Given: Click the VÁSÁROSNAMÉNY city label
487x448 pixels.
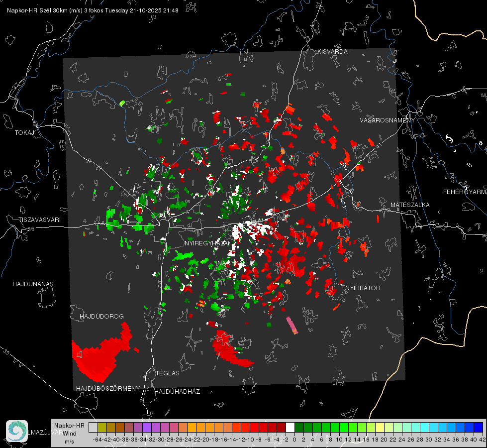Looking at the screenshot, I should [388, 120].
